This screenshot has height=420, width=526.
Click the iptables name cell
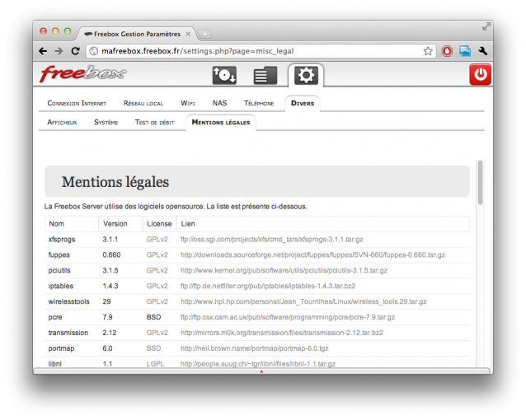pos(61,286)
